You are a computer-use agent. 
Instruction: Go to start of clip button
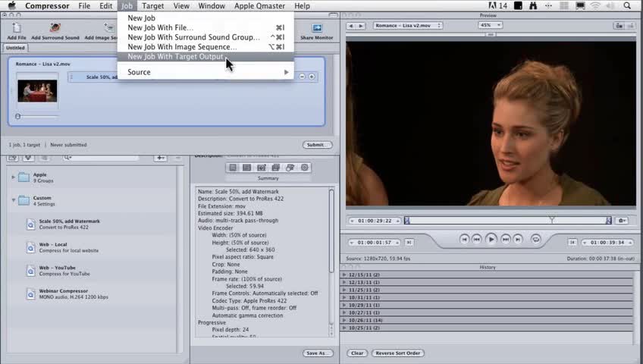464,240
